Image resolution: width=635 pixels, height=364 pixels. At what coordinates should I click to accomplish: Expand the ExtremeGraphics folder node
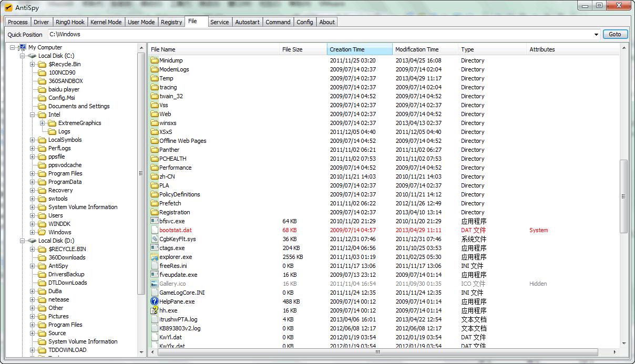click(43, 123)
